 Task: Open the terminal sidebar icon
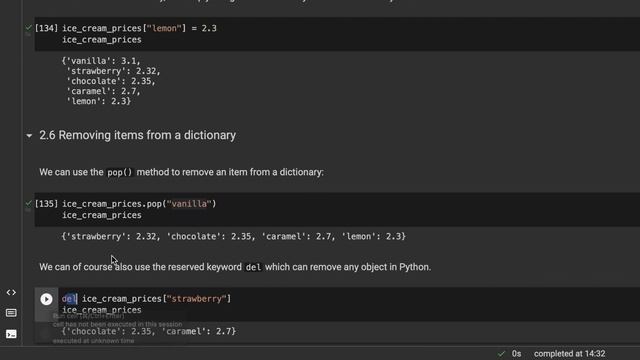tap(11, 334)
